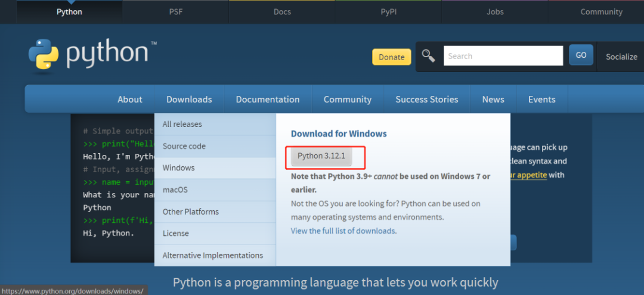Switch to the PSF top tab
Viewport: 644px width, 295px height.
coord(175,11)
